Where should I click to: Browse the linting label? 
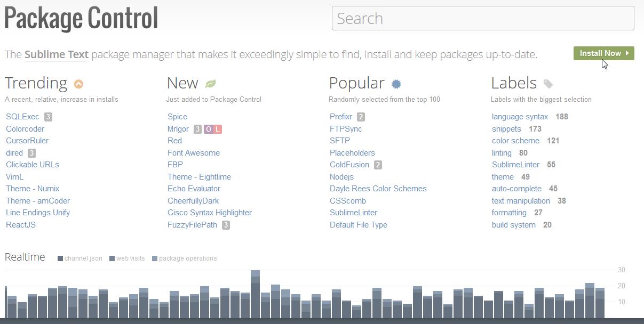pos(502,153)
